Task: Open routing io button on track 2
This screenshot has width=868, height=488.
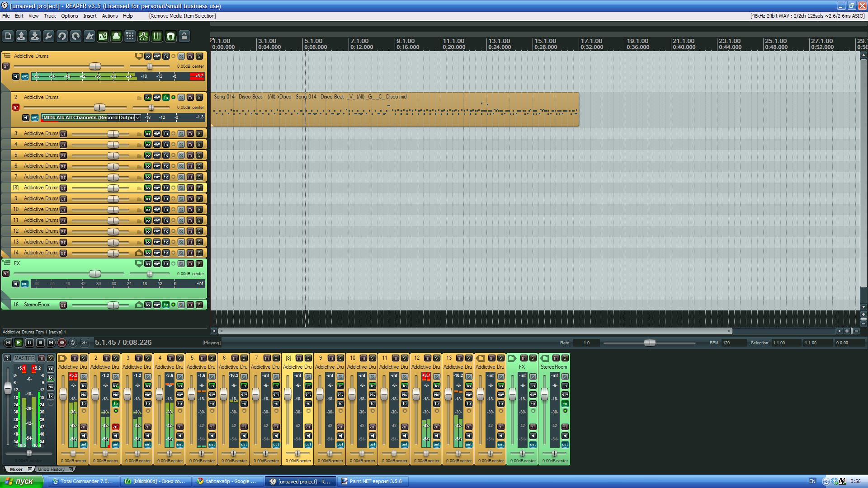Action: pos(147,97)
